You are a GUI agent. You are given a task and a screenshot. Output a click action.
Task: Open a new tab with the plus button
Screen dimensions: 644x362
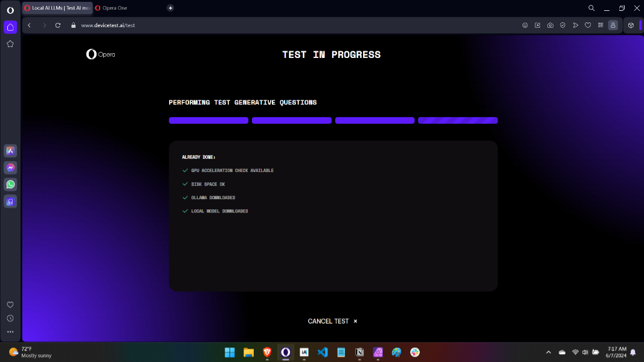(x=170, y=8)
